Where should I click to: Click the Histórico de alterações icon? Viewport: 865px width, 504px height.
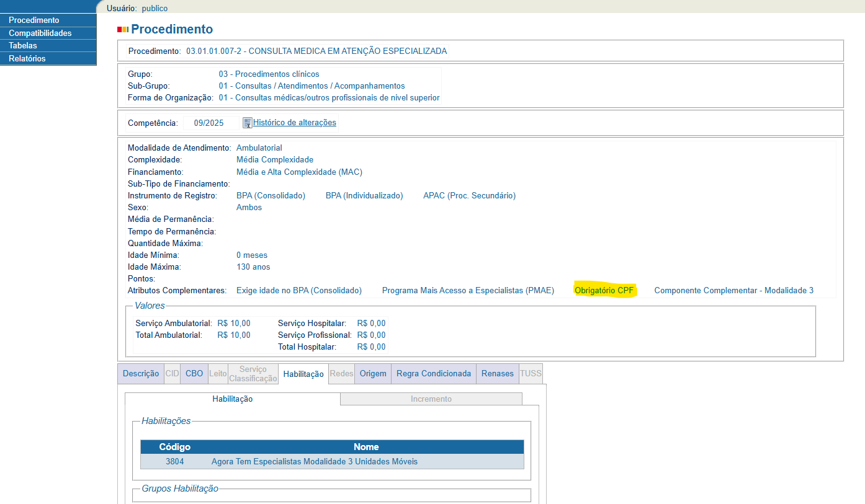pyautogui.click(x=247, y=123)
